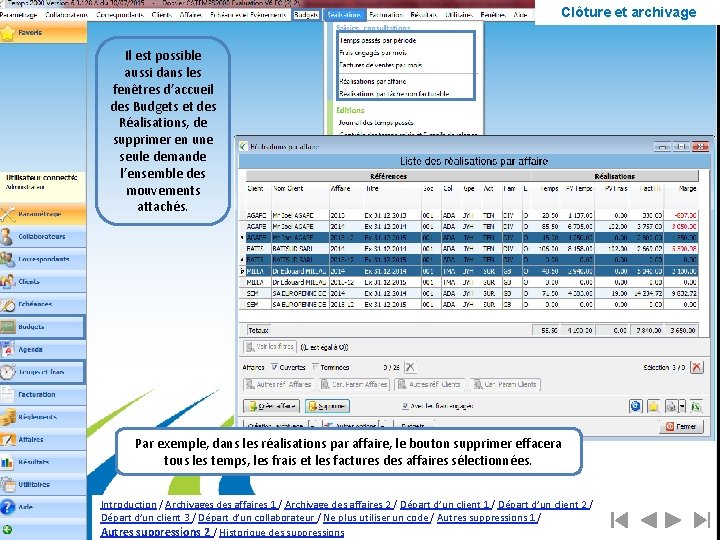Image resolution: width=720 pixels, height=540 pixels.
Task: Select Factures de ventes par mois entry
Action: coord(380,65)
